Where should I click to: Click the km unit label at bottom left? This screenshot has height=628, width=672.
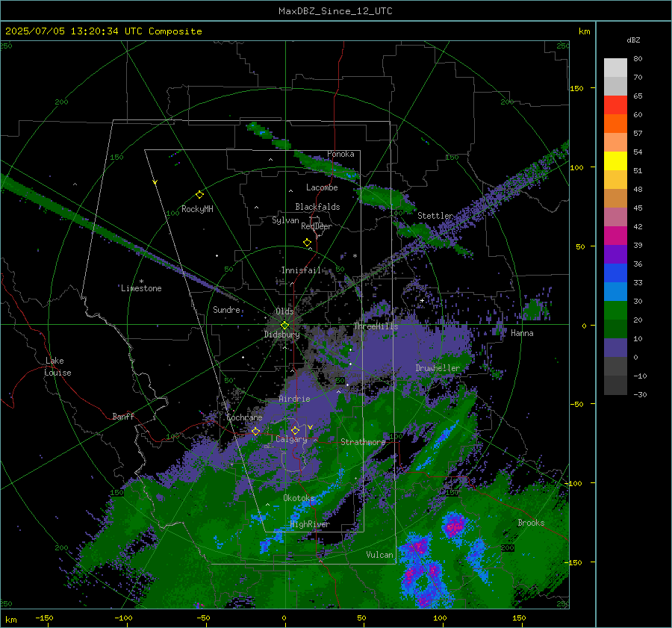click(11, 620)
